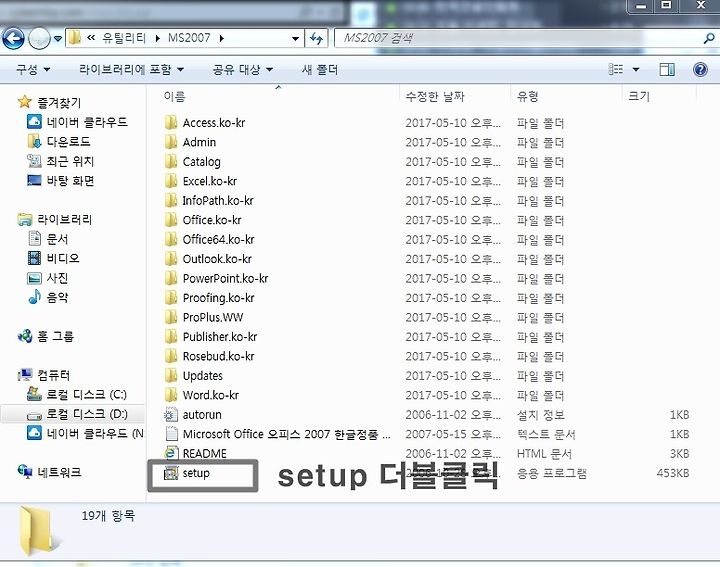Click the refresh button beside address bar
The height and width of the screenshot is (567, 720).
pos(316,38)
